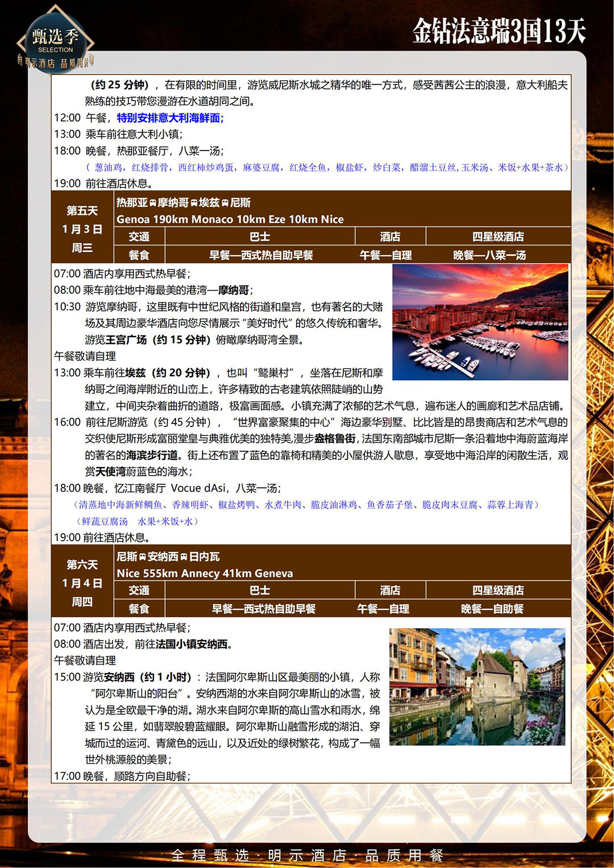Click 周四 in the day six header
This screenshot has height=868, width=614.
tap(82, 602)
